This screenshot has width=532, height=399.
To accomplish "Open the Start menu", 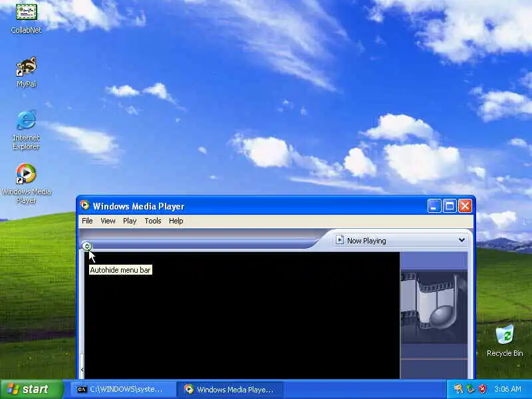I will [32, 389].
